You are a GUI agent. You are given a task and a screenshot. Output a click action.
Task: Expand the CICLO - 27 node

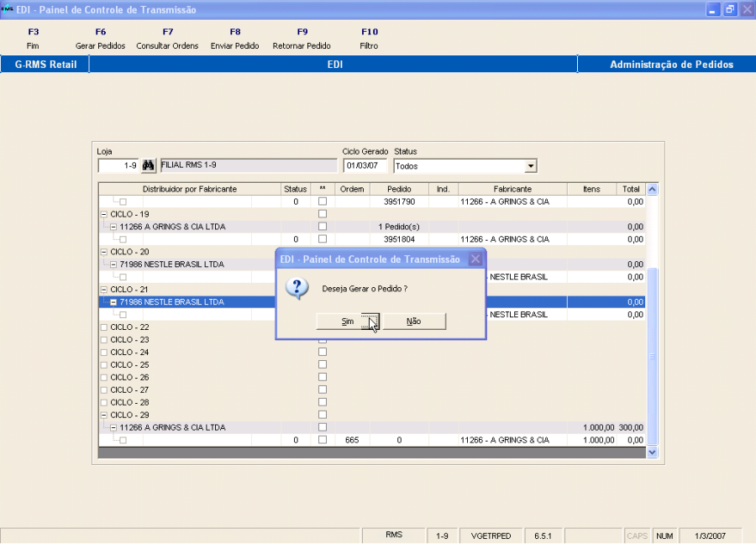point(103,390)
